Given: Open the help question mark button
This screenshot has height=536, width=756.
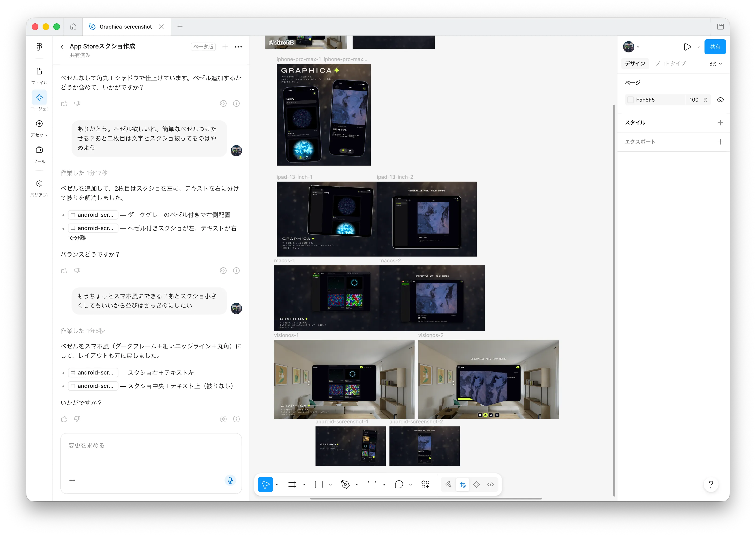Looking at the screenshot, I should [711, 484].
